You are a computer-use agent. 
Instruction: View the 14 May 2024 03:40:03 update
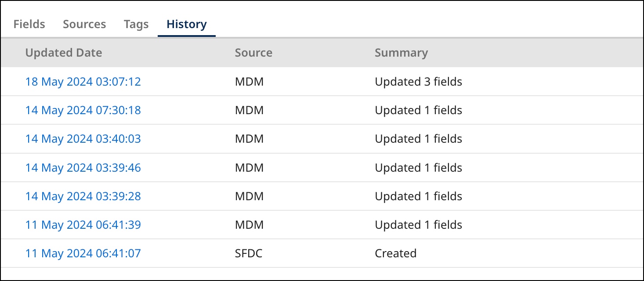click(83, 139)
